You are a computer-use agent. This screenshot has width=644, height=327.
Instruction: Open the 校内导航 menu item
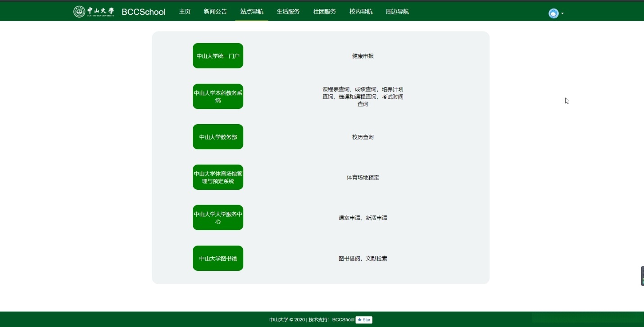[361, 12]
